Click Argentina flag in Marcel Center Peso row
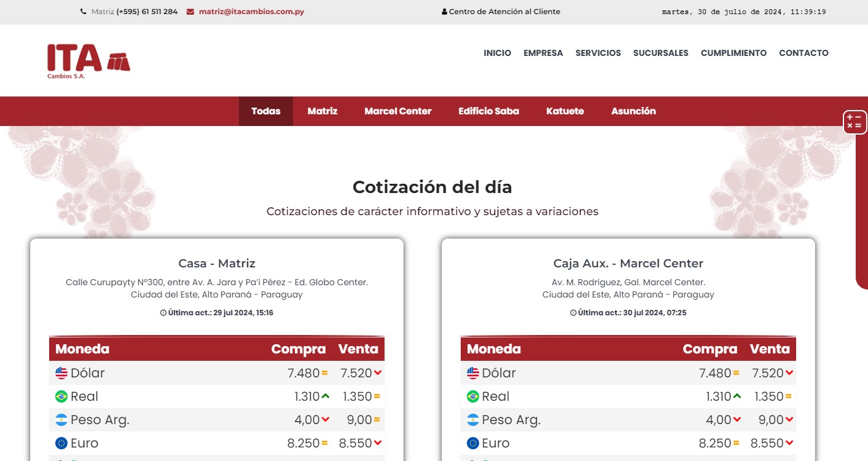 [x=473, y=420]
